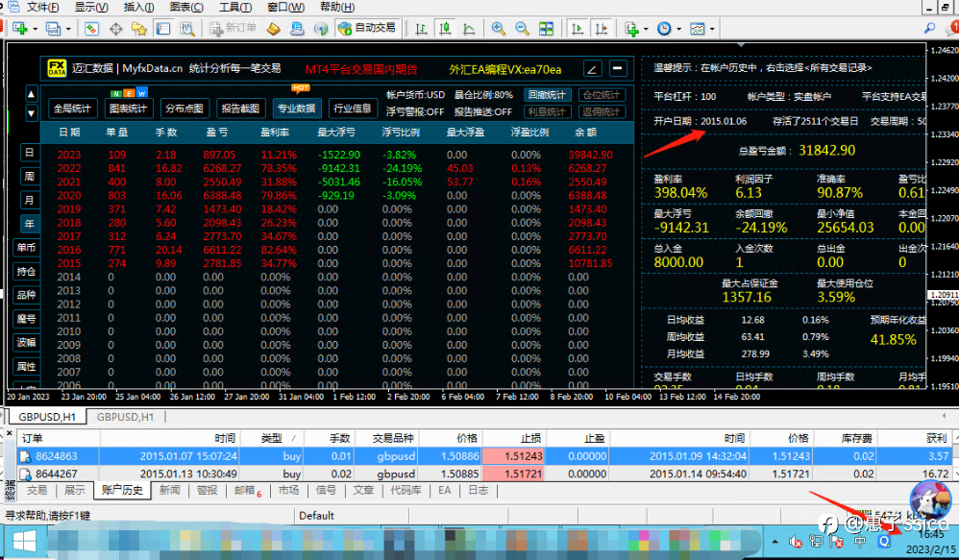959x560 pixels.
Task: Select the 利息统计 option
Action: click(548, 111)
